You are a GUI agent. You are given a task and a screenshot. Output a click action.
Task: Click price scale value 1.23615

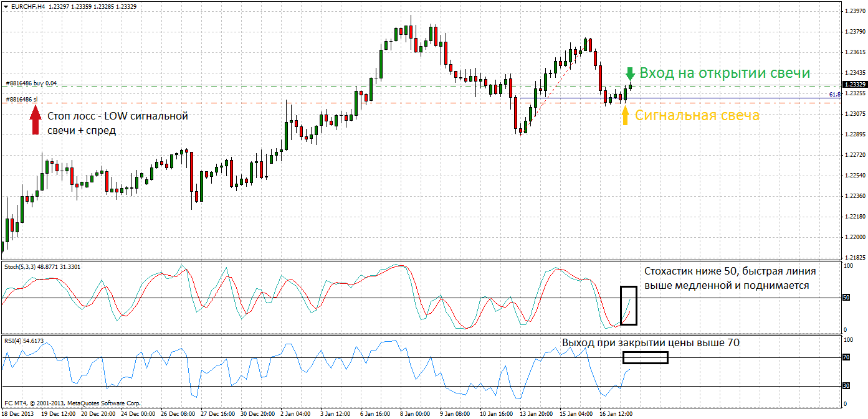tap(854, 52)
